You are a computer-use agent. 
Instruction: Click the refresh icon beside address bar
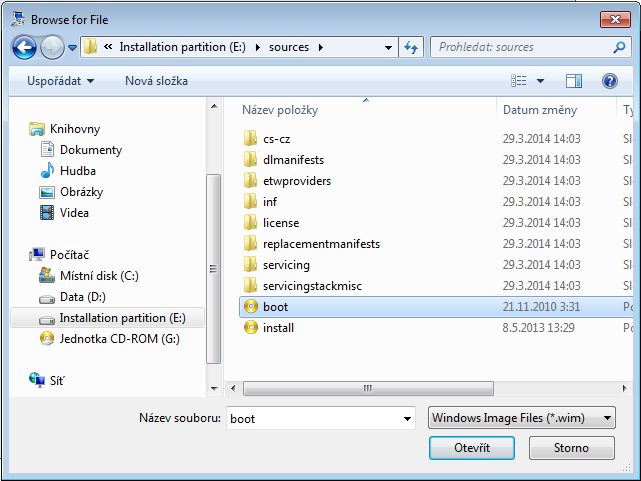[411, 47]
